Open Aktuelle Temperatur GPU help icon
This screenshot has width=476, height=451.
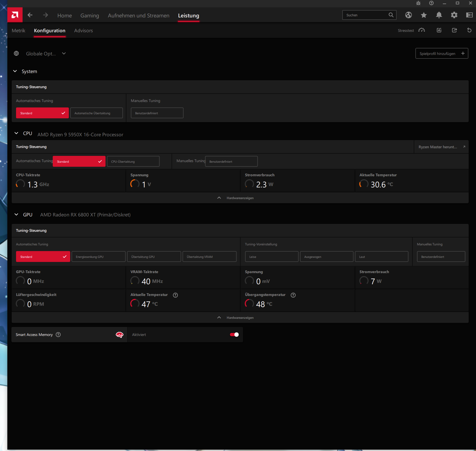point(175,295)
